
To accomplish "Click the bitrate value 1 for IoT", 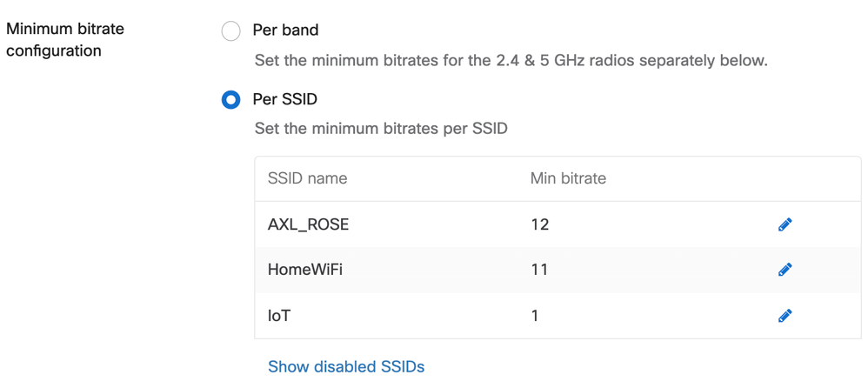I will [x=535, y=315].
